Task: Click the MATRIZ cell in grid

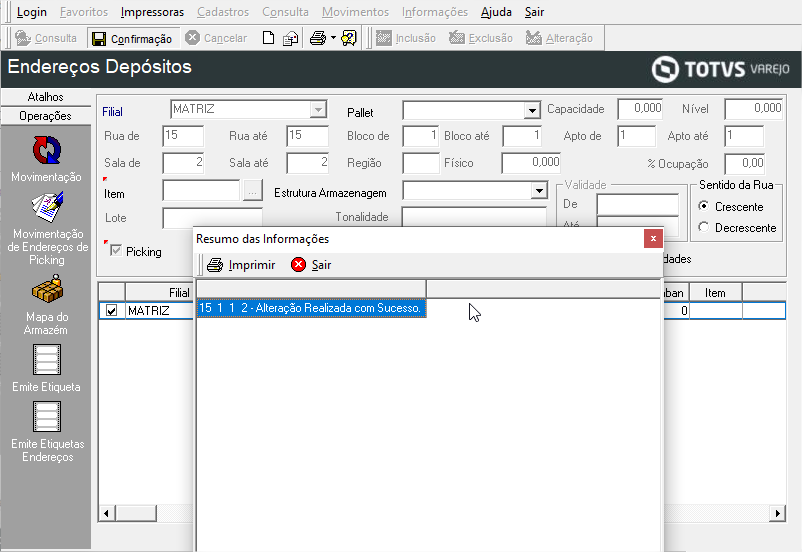Action: click(x=159, y=311)
